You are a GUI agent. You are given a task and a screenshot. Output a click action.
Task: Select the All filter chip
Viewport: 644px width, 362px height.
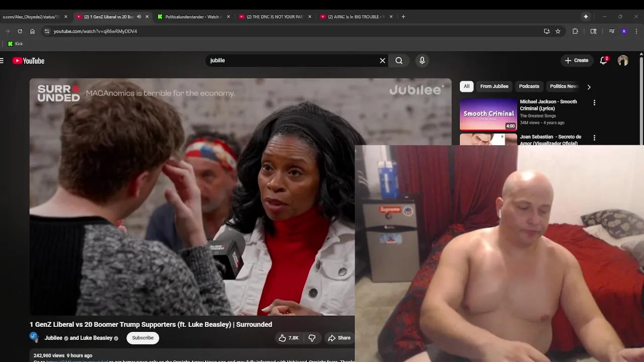click(x=466, y=86)
